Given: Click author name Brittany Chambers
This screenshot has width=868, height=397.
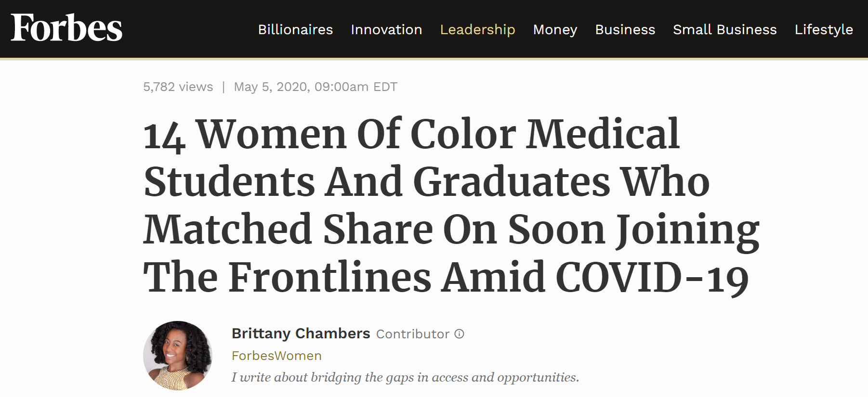Looking at the screenshot, I should click(300, 333).
